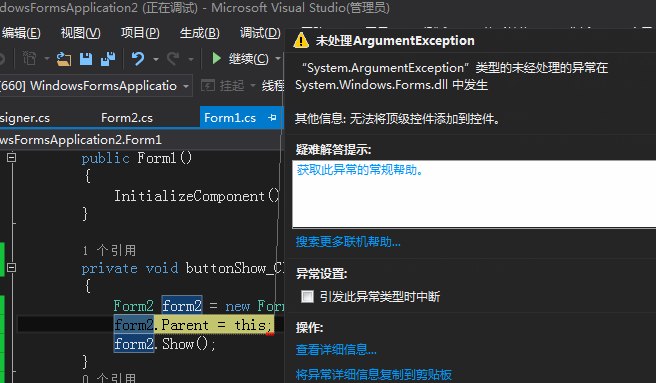Click the New Project icon in toolbar
656x383 pixels.
coord(29,59)
